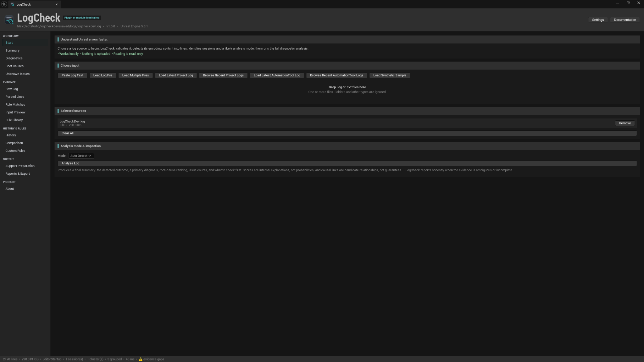644x362 pixels.
Task: Click the LogCheck tab icon
Action: (13, 4)
